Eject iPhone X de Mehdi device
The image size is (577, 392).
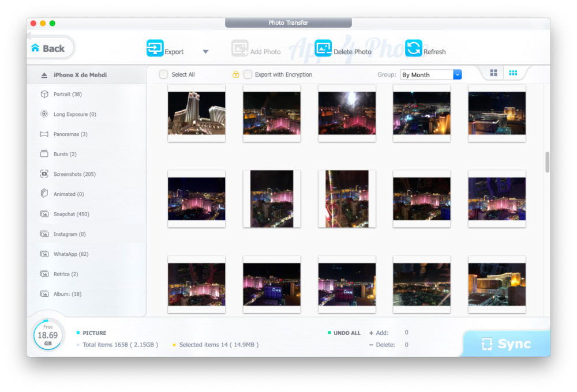tap(44, 76)
